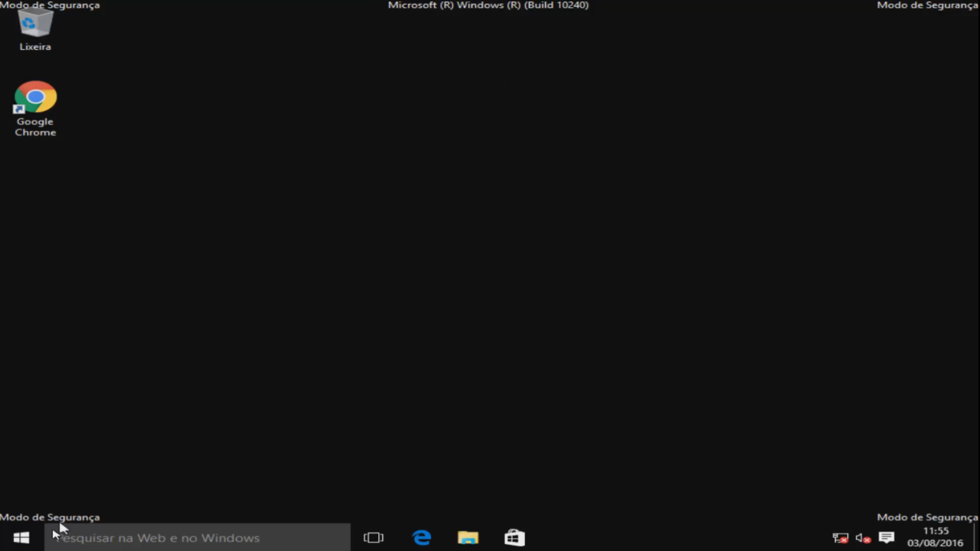Open the Action Center notifications icon
The height and width of the screenshot is (551, 980).
pyautogui.click(x=887, y=537)
